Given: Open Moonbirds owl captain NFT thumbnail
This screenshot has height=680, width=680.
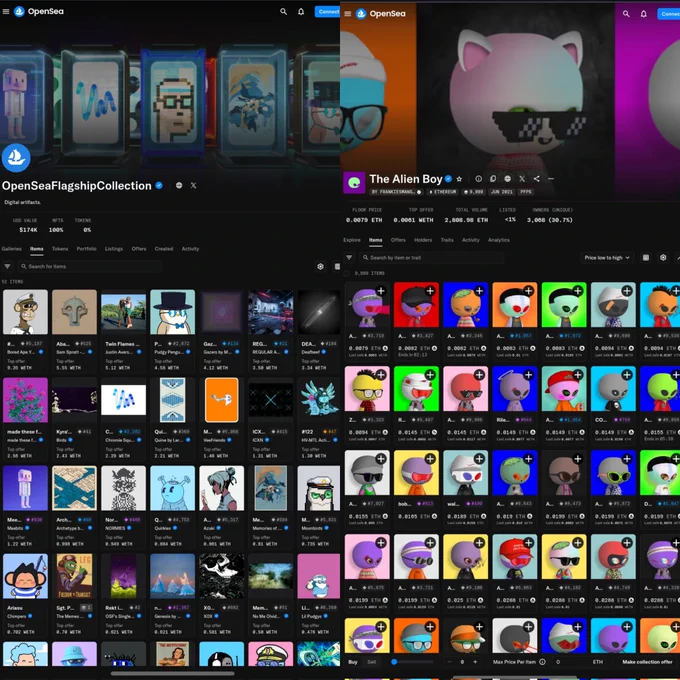Looking at the screenshot, I should (319, 488).
